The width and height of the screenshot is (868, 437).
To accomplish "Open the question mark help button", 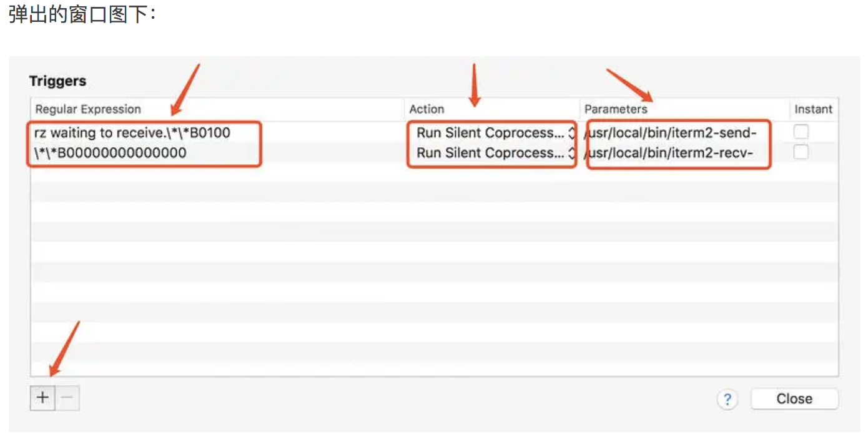I will tap(727, 399).
